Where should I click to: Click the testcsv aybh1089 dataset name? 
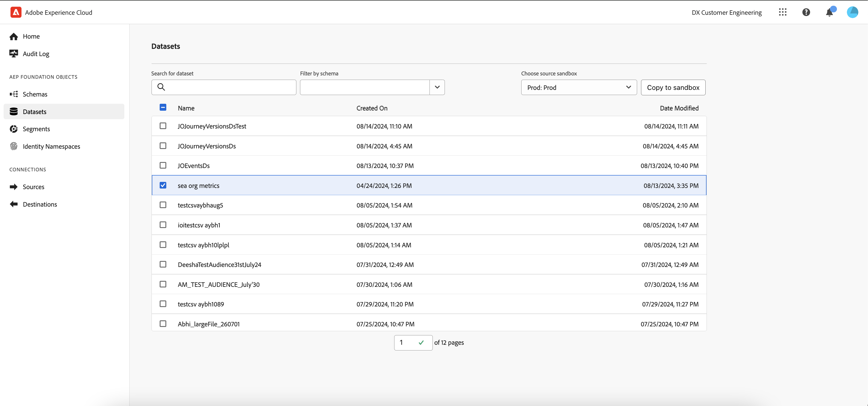point(201,304)
